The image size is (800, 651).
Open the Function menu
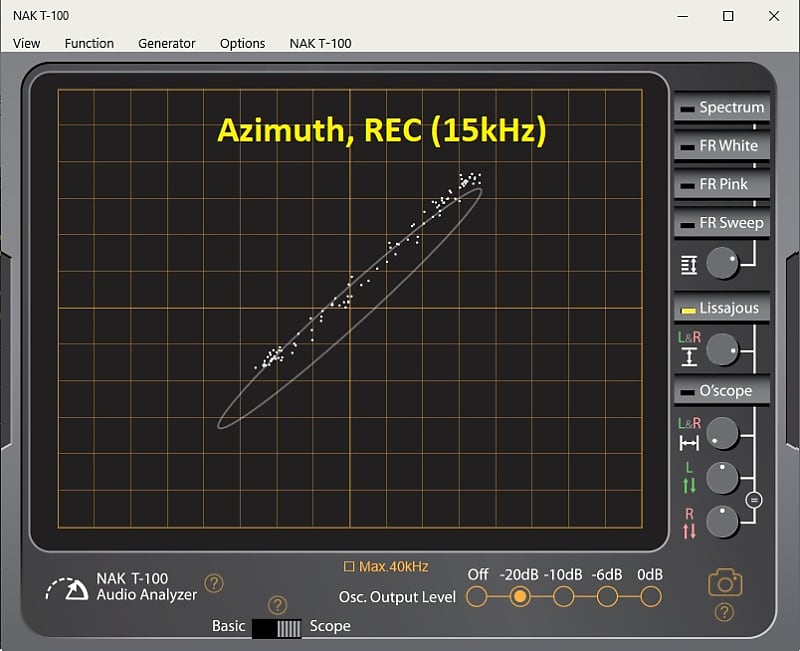coord(89,43)
